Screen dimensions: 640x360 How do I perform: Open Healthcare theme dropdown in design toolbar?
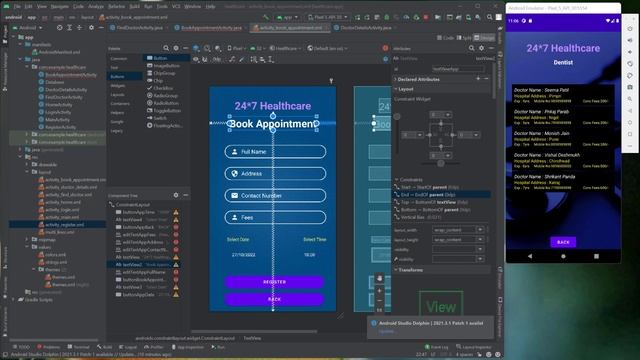pos(285,48)
